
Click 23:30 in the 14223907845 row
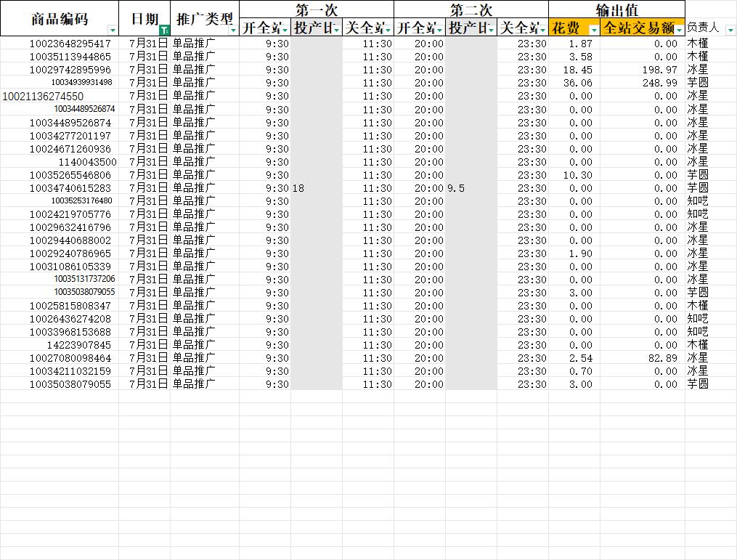pyautogui.click(x=532, y=345)
